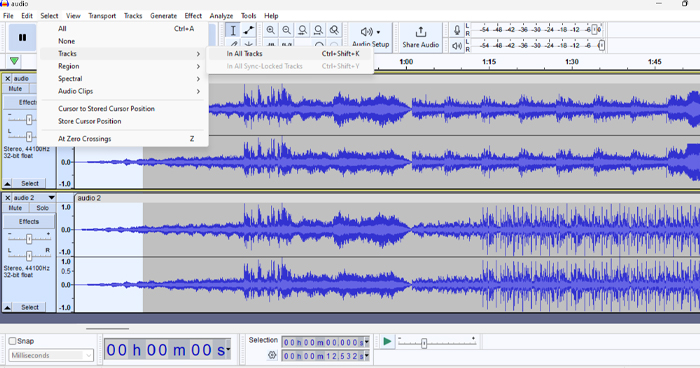The width and height of the screenshot is (700, 368).
Task: Open the 'audio 2' track dropdown arrow
Action: click(51, 198)
